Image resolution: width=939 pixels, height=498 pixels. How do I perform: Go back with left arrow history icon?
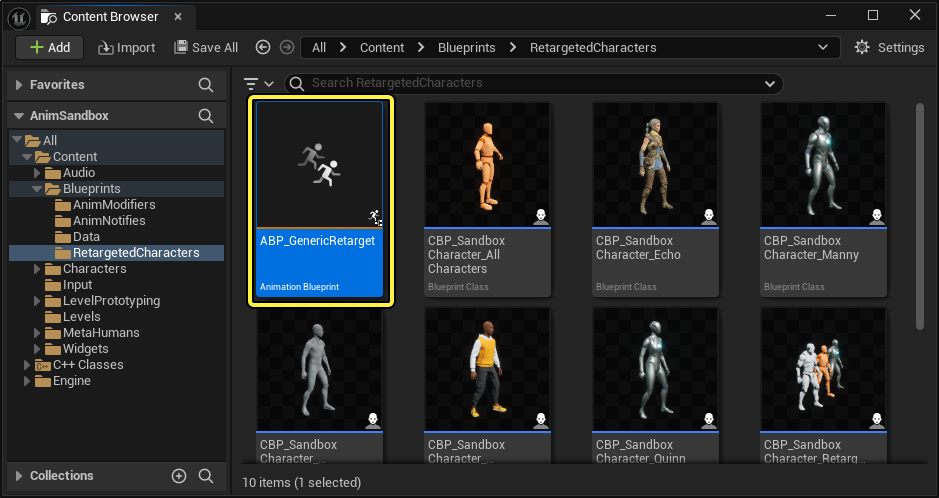(x=263, y=47)
